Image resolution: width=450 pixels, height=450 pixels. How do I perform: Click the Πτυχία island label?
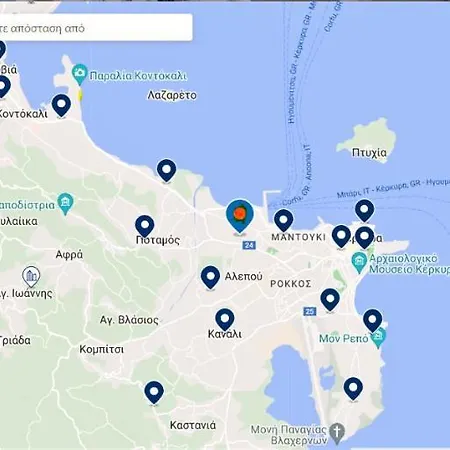[x=369, y=153]
